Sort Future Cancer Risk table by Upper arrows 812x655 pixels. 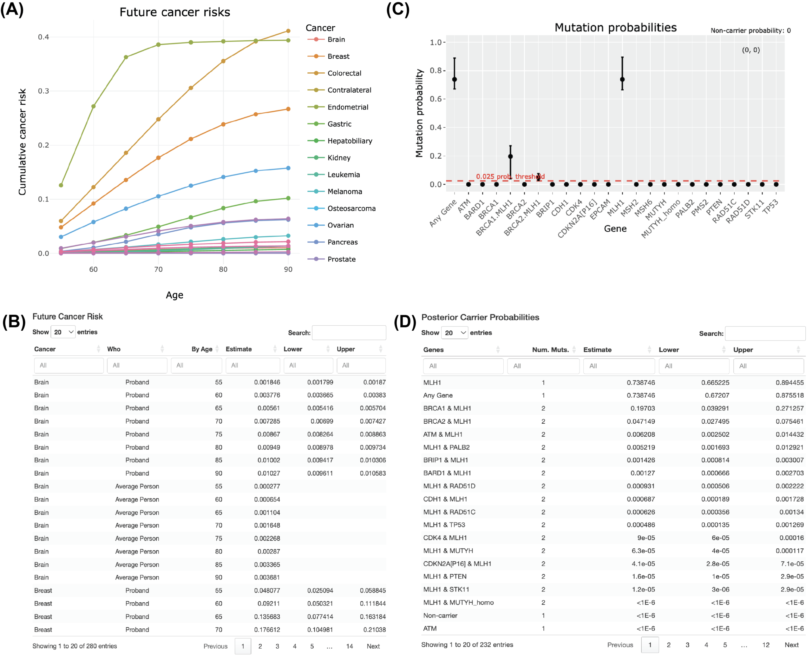click(381, 349)
